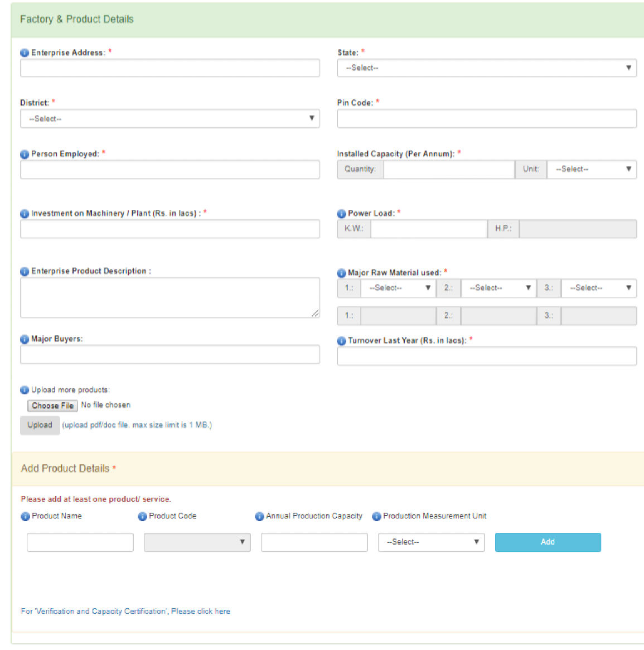Viewport: 644px width, 650px height.
Task: Open Verification and Capacity Certification link
Action: (125, 612)
